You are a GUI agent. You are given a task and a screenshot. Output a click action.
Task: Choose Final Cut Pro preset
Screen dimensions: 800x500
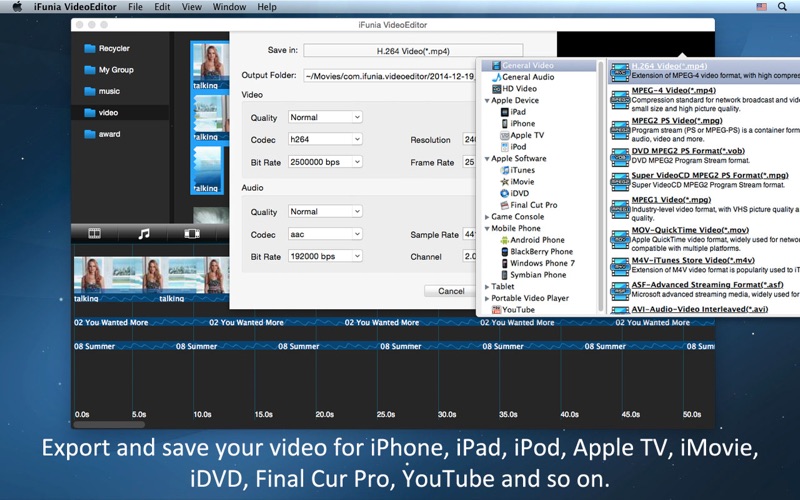529,205
